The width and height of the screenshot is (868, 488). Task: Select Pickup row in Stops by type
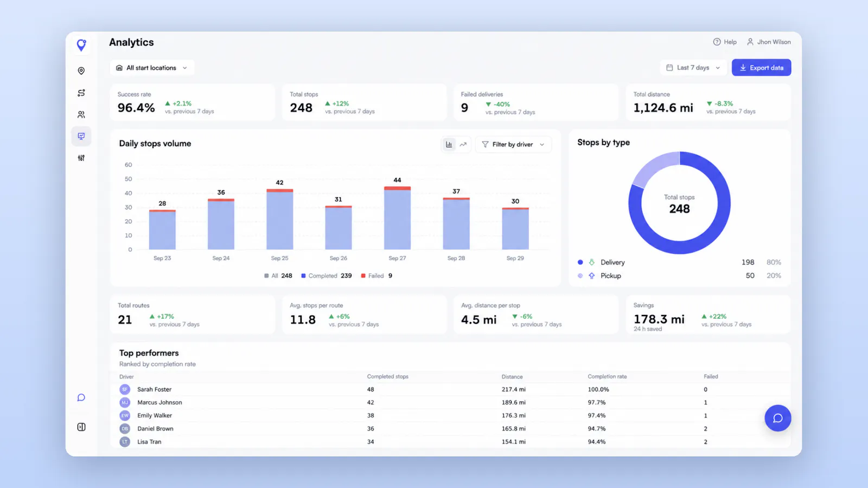(679, 275)
